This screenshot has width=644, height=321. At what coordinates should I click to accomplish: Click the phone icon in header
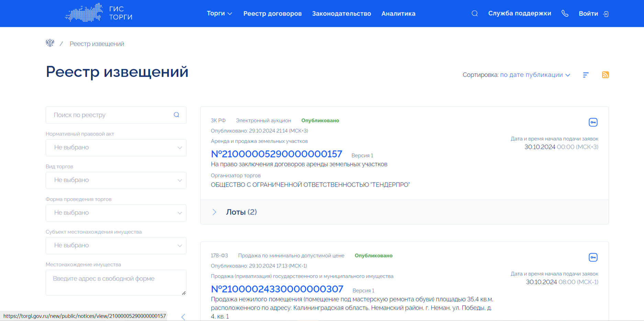565,13
